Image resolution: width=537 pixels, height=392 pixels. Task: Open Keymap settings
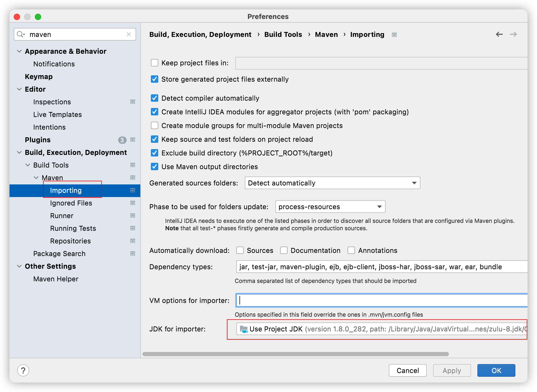coord(39,76)
